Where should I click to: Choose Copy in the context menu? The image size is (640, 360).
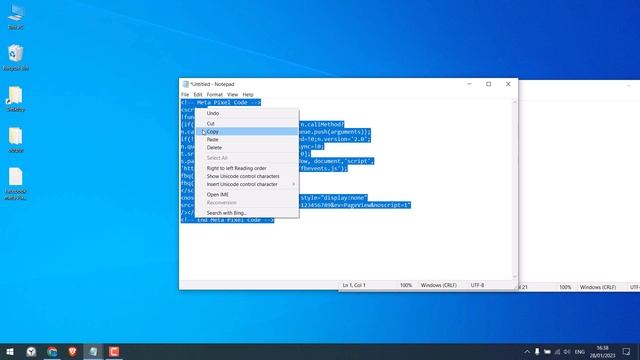(x=247, y=131)
